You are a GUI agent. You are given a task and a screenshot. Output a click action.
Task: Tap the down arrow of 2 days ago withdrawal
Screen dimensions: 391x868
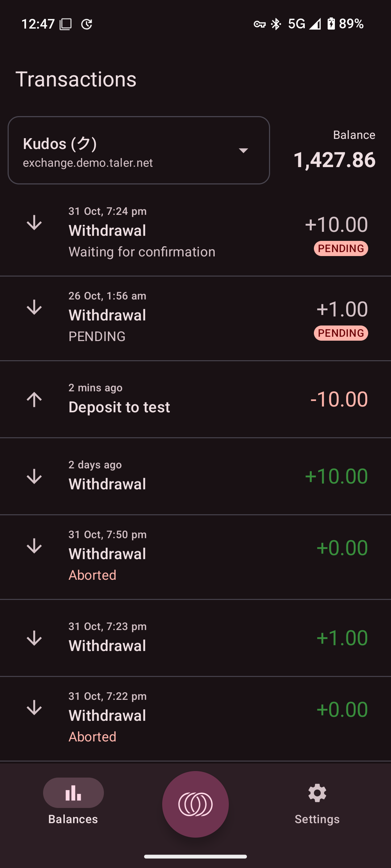tap(34, 476)
